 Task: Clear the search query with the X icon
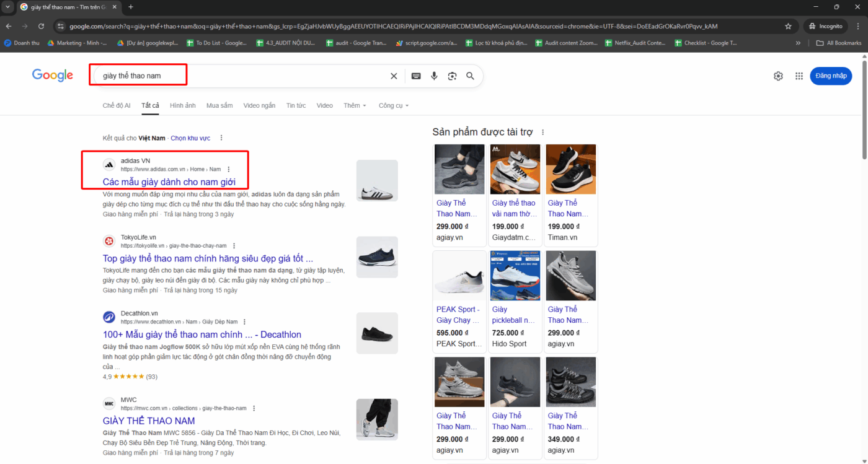(x=394, y=76)
